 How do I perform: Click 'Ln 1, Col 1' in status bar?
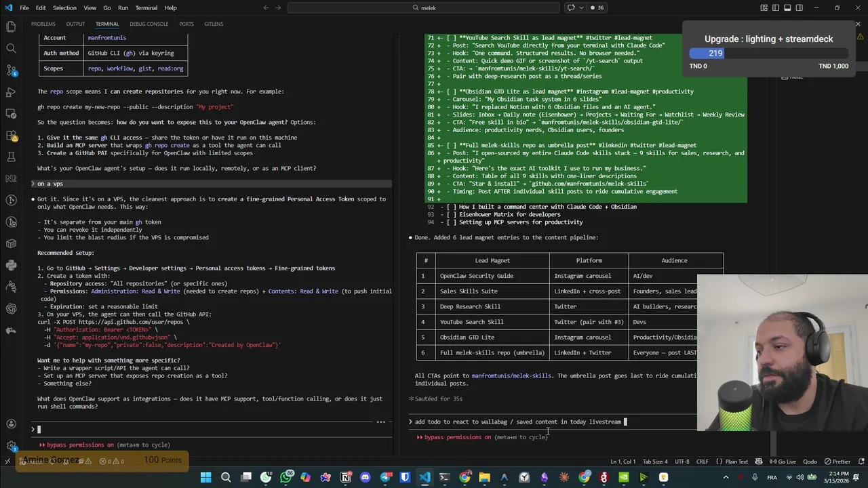click(x=623, y=462)
